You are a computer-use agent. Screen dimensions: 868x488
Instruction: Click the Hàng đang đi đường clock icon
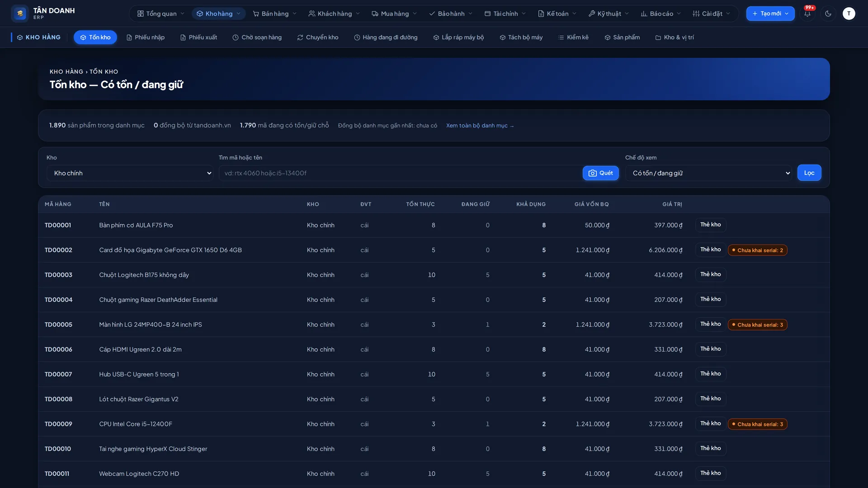pyautogui.click(x=357, y=38)
